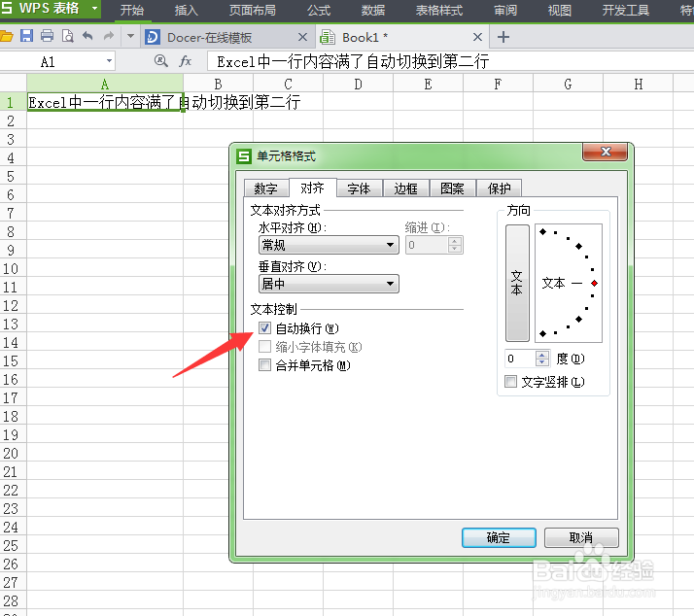Click the 取消 button
The width and height of the screenshot is (694, 616).
point(581,537)
